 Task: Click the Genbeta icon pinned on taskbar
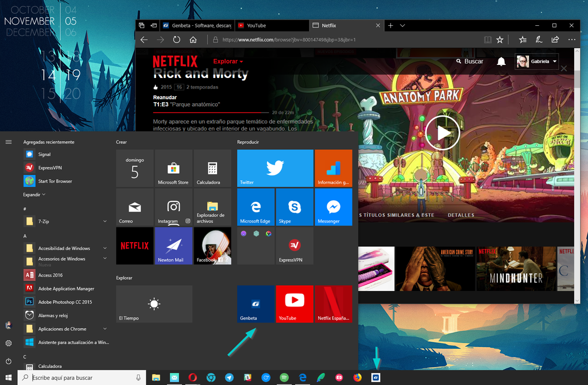click(x=376, y=378)
